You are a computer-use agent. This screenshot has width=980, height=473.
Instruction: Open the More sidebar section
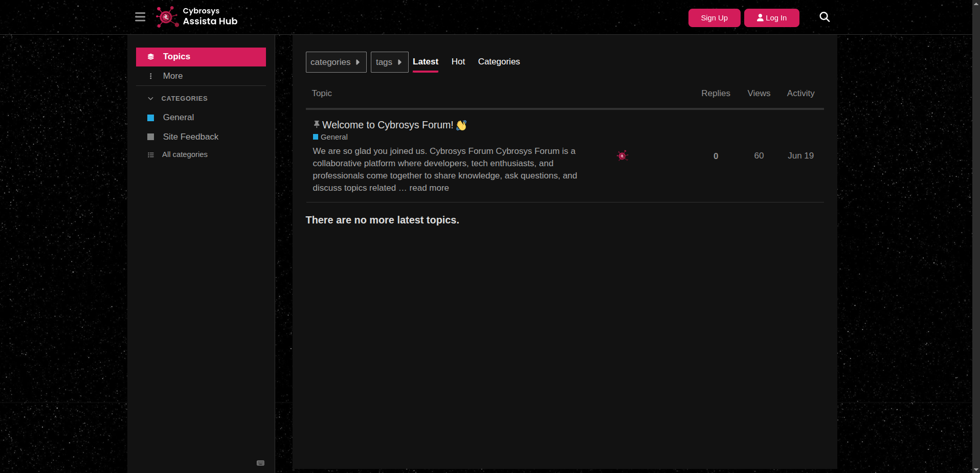click(172, 76)
